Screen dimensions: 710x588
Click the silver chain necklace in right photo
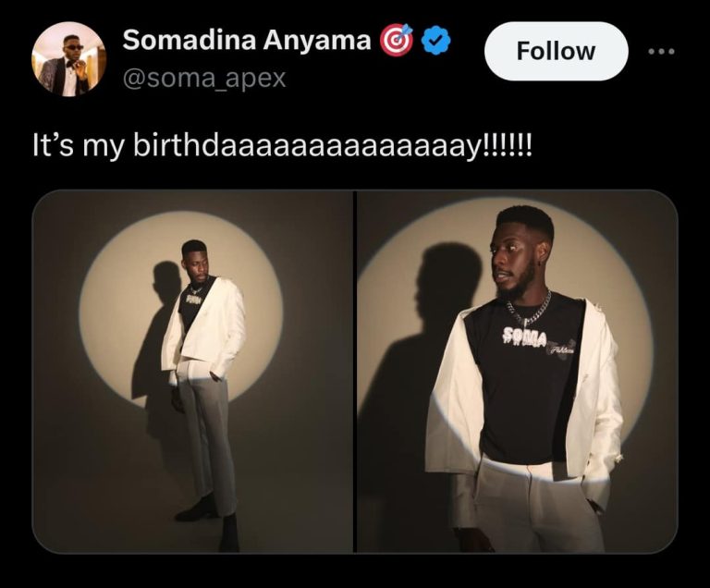[527, 306]
